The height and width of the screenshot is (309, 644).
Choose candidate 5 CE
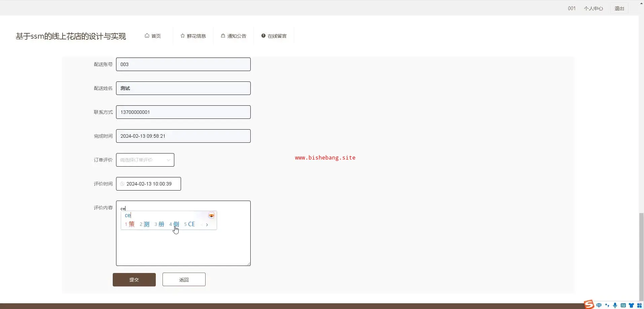pos(189,224)
